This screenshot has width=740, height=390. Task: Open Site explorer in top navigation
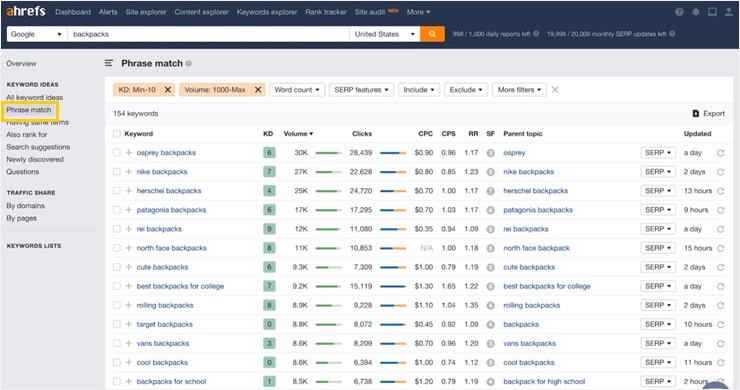(146, 12)
